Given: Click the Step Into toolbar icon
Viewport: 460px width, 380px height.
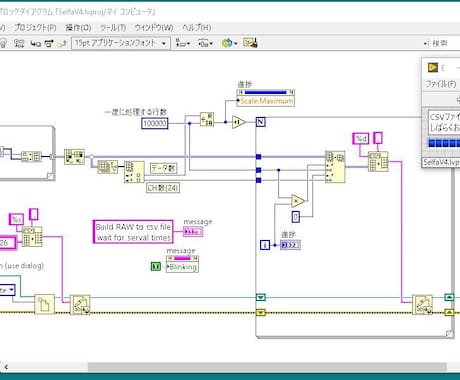Looking at the screenshot, I should coord(35,43).
